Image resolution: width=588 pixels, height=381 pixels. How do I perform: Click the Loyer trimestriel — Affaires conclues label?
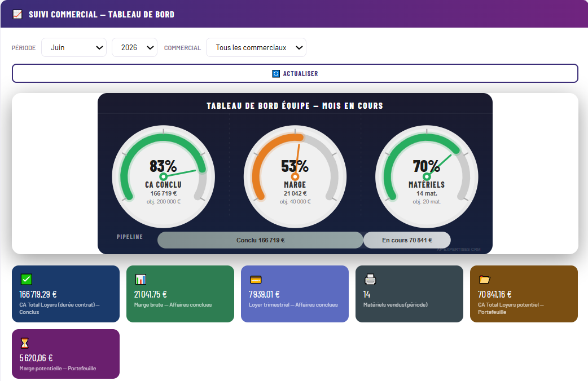(x=293, y=305)
